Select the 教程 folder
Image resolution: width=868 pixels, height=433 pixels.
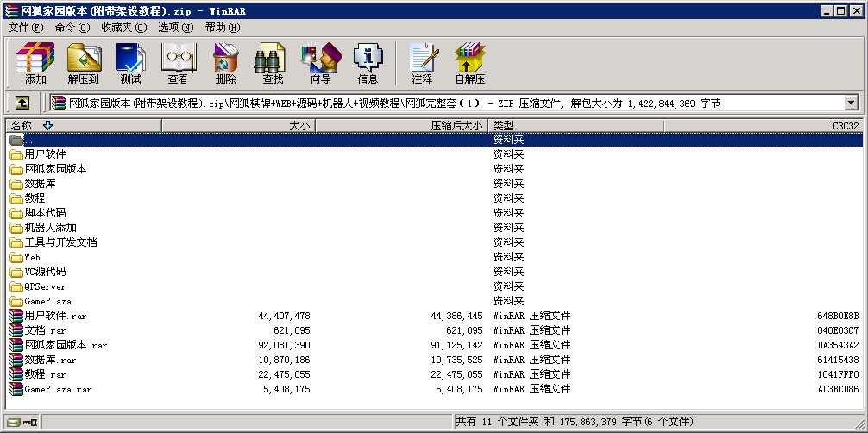tap(35, 198)
